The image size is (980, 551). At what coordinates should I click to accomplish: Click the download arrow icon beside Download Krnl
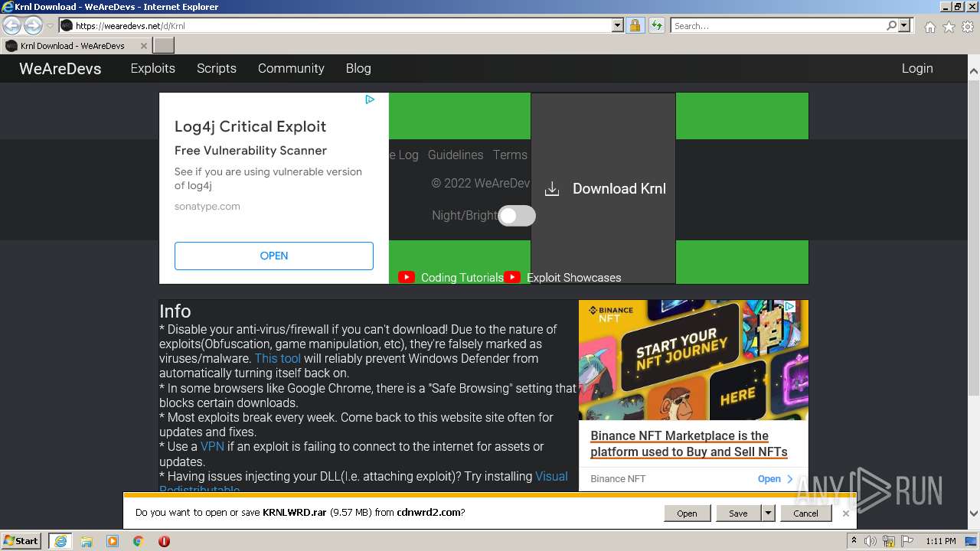pos(552,189)
